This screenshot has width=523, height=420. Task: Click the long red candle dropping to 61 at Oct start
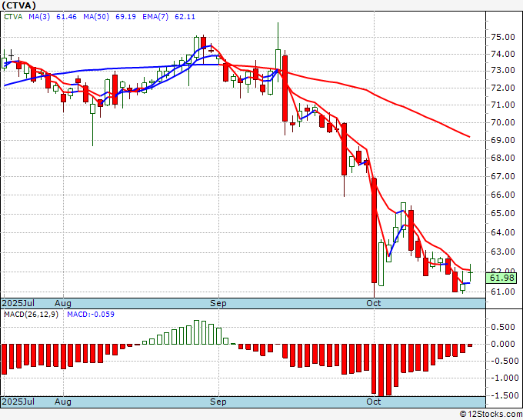coord(375,231)
